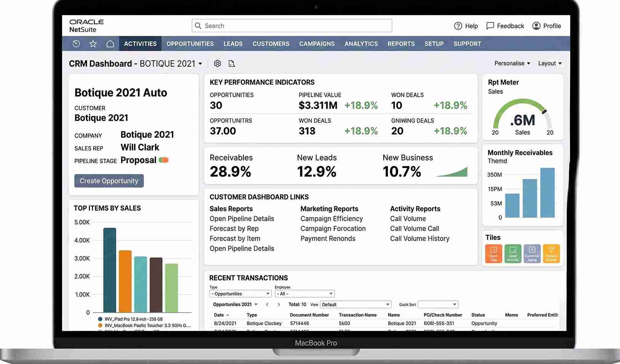
Task: Open the Open Opps orange tile
Action: (x=493, y=254)
